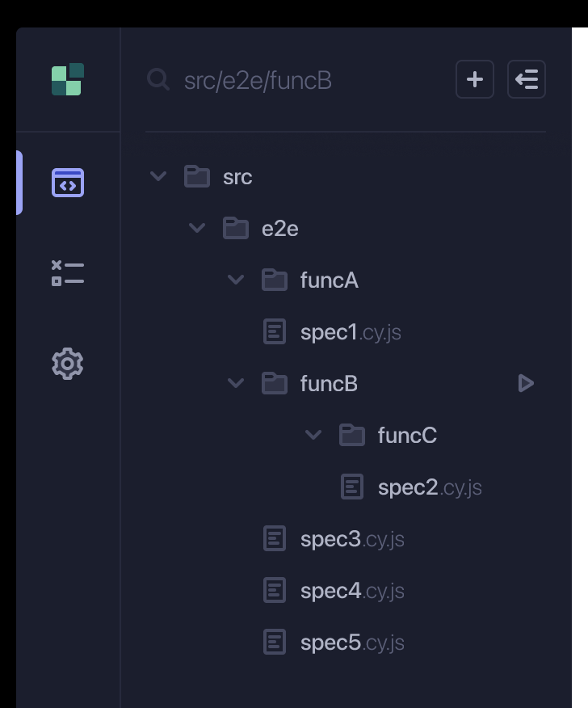Viewport: 588px width, 708px height.
Task: Collapse the funcC folder chevron
Action: (313, 435)
